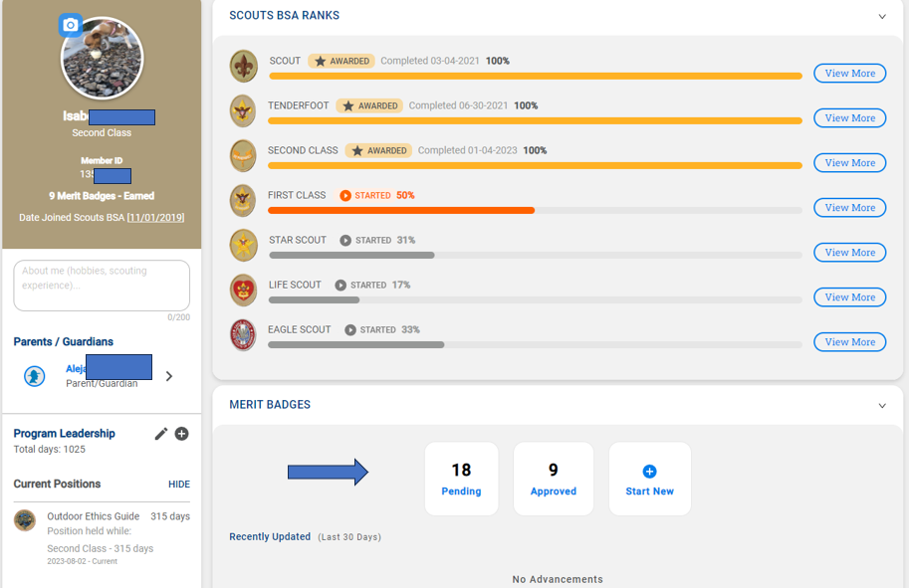Collapse the Scouts BSA Ranks section
This screenshot has width=909, height=588.
pos(882,16)
